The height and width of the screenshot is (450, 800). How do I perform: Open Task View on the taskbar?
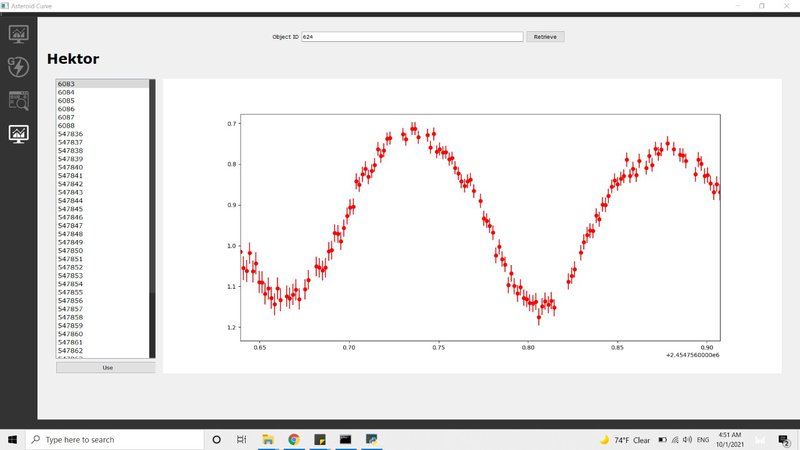point(241,439)
